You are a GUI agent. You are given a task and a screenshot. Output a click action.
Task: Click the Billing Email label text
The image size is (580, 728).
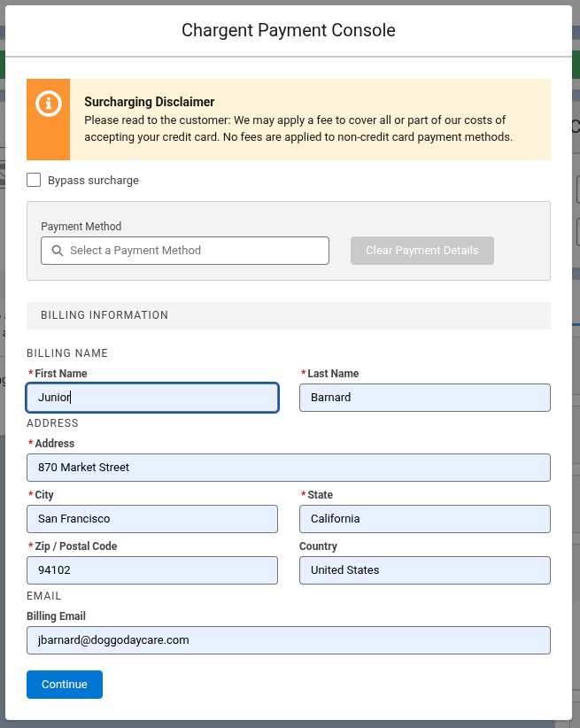tap(56, 616)
